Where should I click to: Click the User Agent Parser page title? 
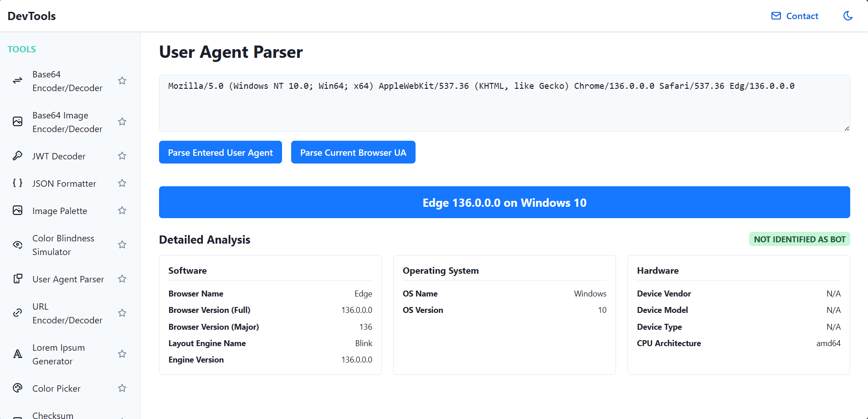click(231, 52)
